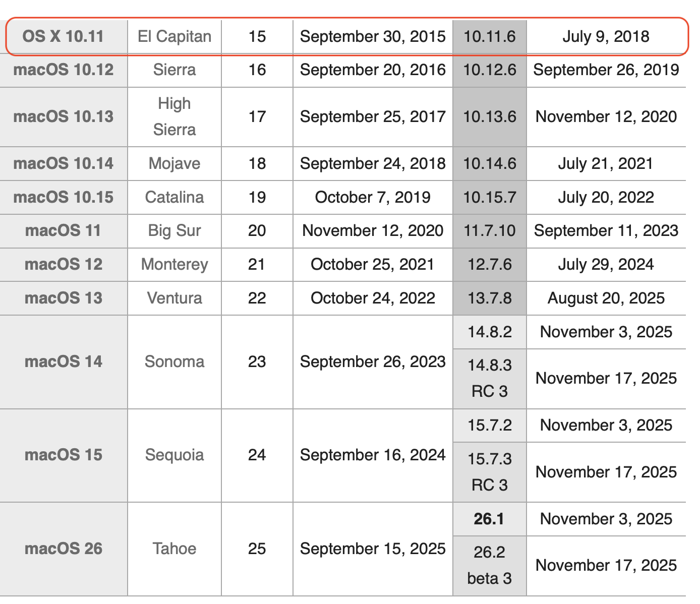Select the 14.8.3 RC 3 cell
The width and height of the screenshot is (700, 604).
[x=490, y=379]
